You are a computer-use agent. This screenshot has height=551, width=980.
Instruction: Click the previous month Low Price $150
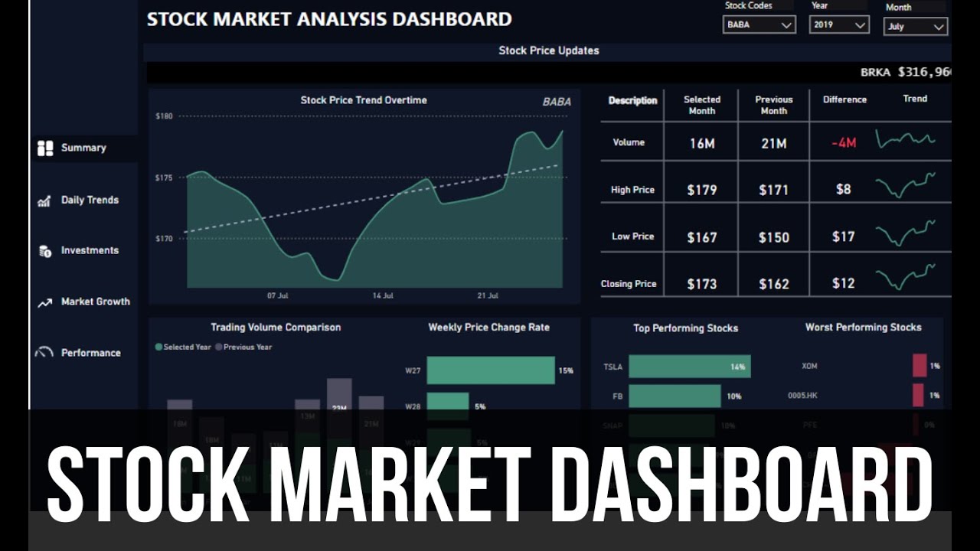774,237
